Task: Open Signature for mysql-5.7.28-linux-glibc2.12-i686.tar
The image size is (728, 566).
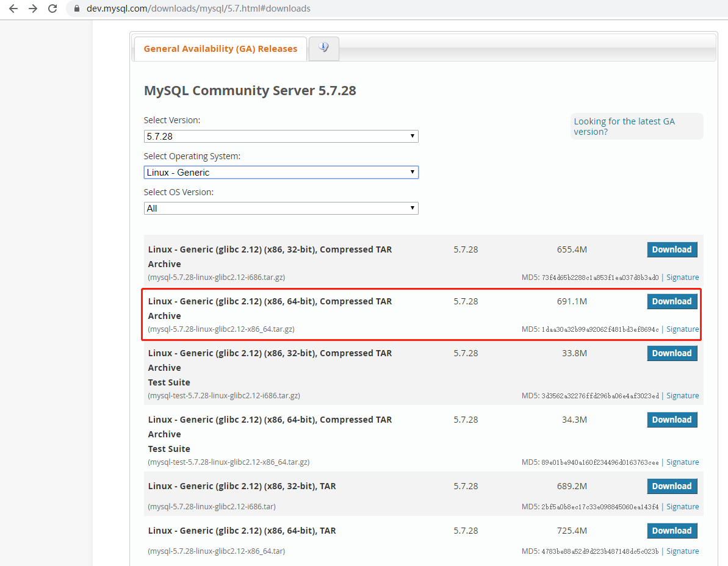Action: [682, 507]
